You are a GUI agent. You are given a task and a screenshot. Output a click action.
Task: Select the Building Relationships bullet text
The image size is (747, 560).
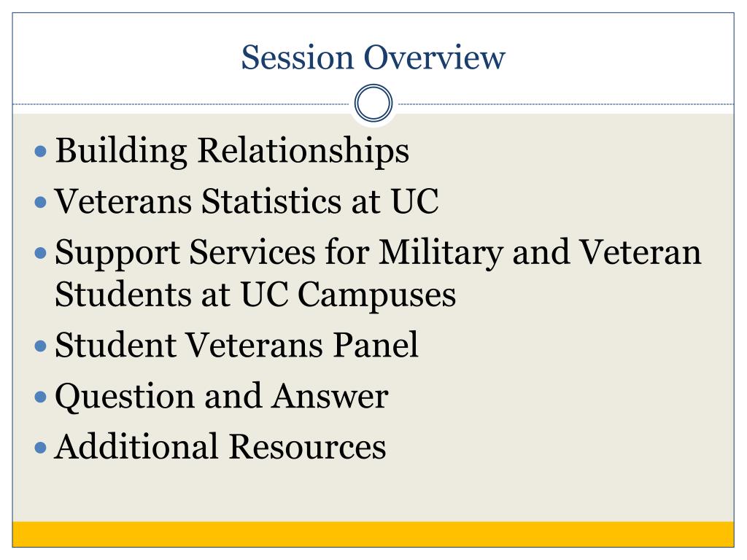pos(232,151)
